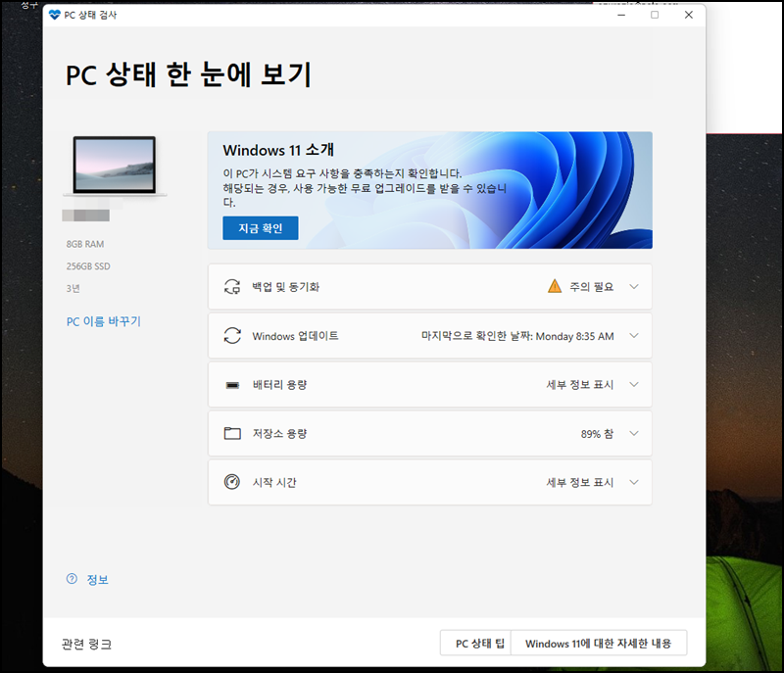Click 세부 정보 표시 in 배터리 용량 row
Viewport: 784px width, 673px height.
(580, 385)
